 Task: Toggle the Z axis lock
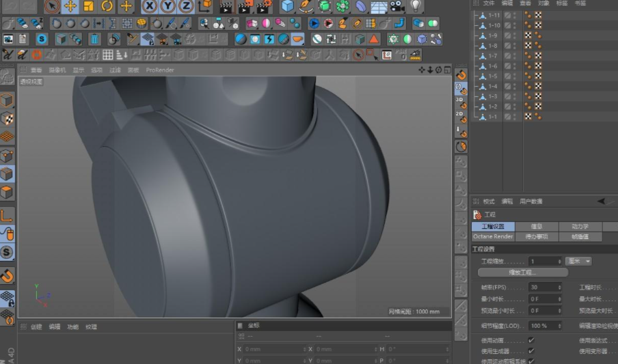click(185, 6)
